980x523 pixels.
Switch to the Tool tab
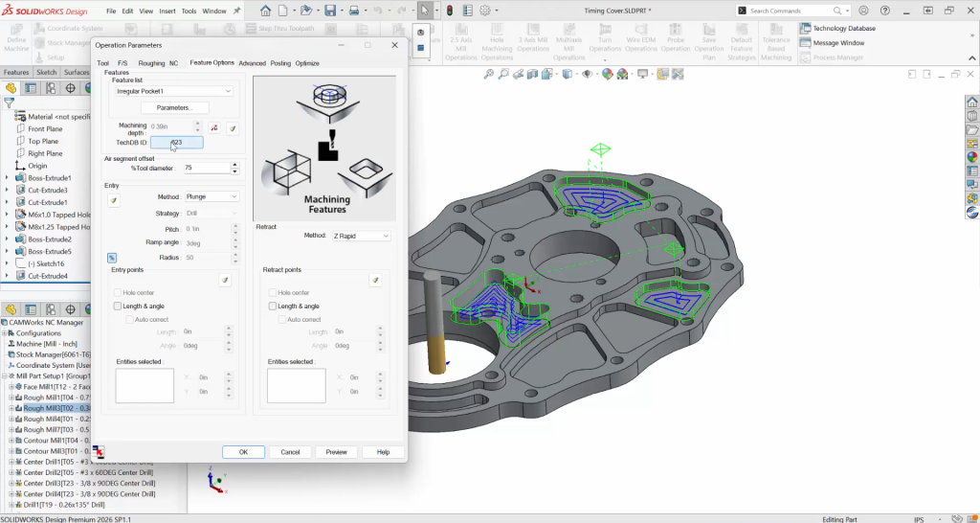tap(103, 63)
